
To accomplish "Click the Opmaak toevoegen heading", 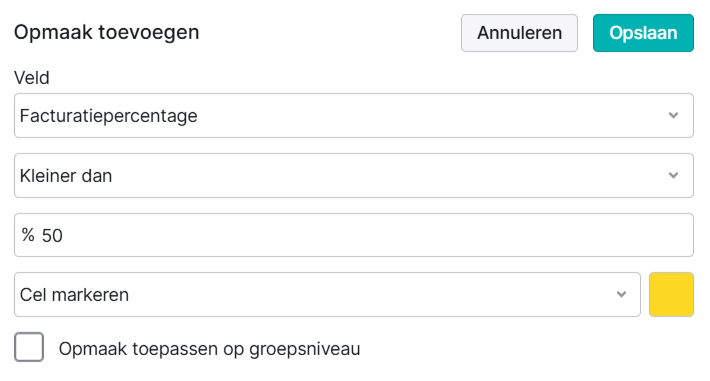I will [x=106, y=33].
